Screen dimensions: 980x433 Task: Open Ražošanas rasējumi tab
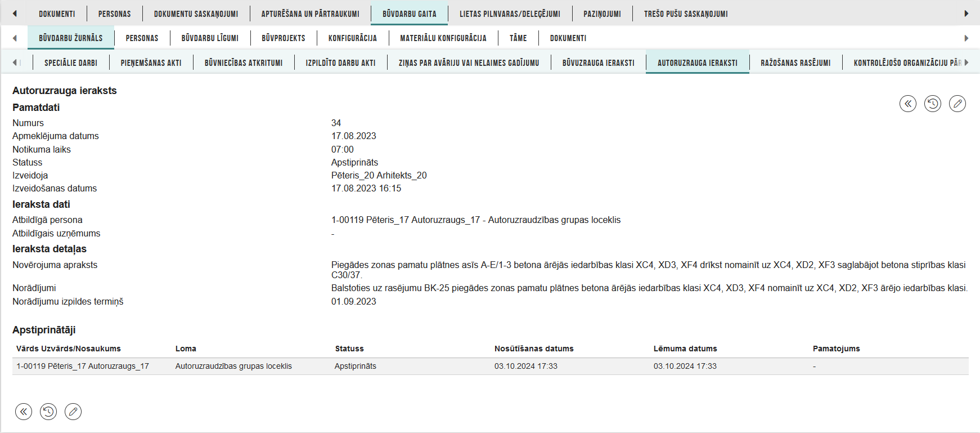(795, 63)
